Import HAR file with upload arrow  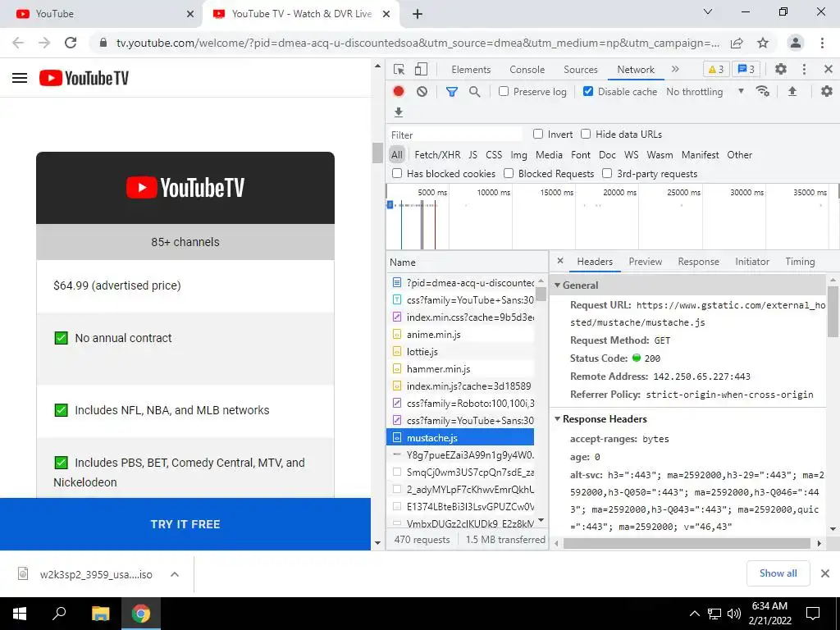point(792,92)
